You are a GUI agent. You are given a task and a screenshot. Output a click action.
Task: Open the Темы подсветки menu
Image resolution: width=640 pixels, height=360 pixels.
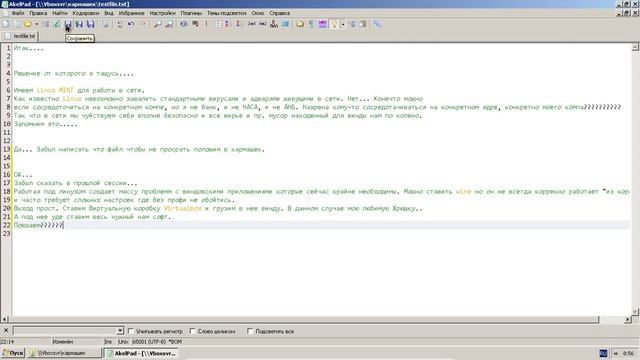pos(227,13)
